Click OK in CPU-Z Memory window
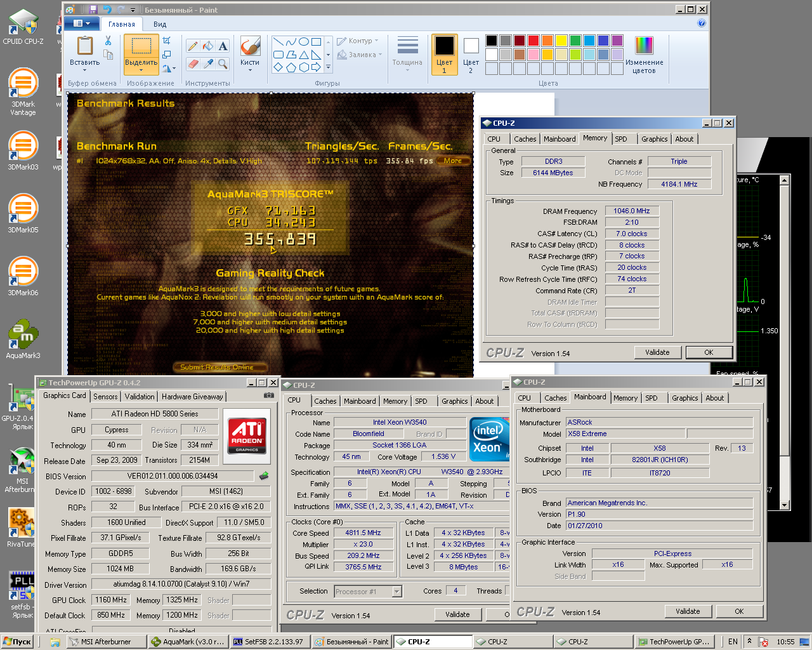The image size is (812, 650). (709, 352)
